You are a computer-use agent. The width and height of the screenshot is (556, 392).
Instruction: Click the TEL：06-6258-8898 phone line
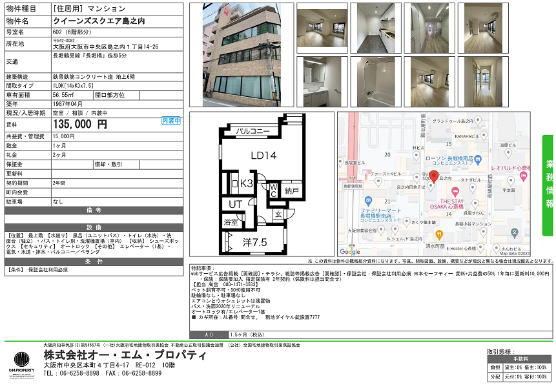pyautogui.click(x=71, y=373)
